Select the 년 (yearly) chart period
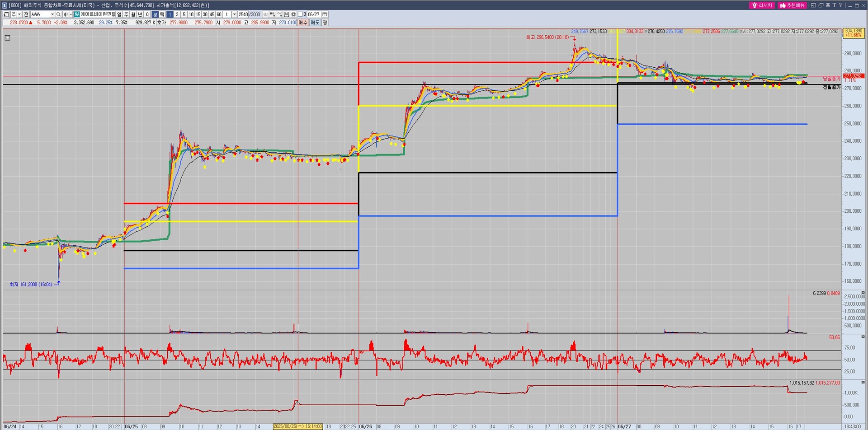 [140, 14]
